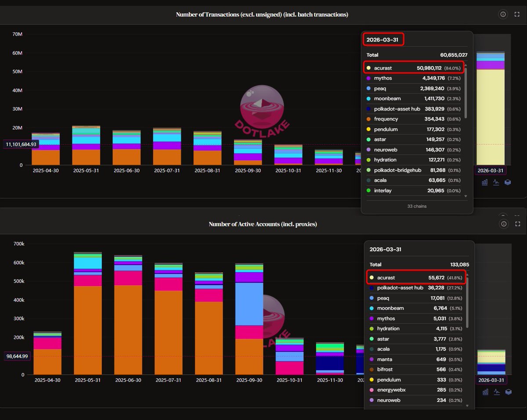Select interlay 20,965 row
Viewport: 527px width, 420px height.
tap(414, 190)
